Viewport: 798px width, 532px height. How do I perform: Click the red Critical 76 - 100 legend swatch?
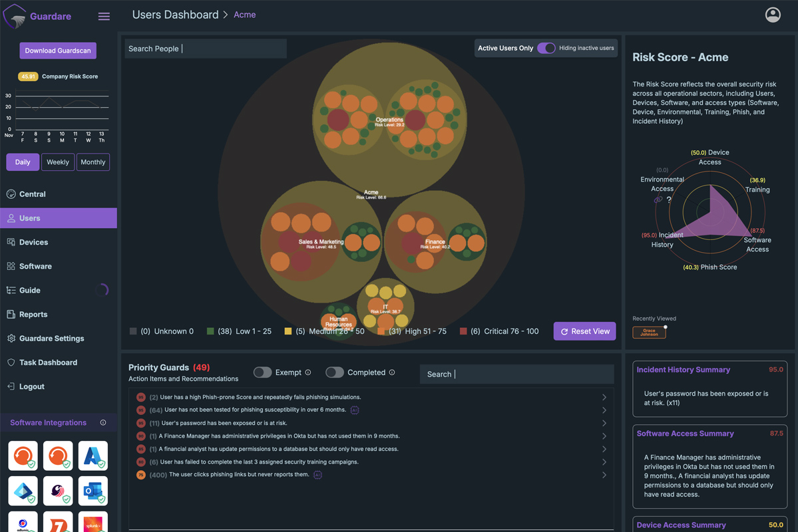point(463,331)
